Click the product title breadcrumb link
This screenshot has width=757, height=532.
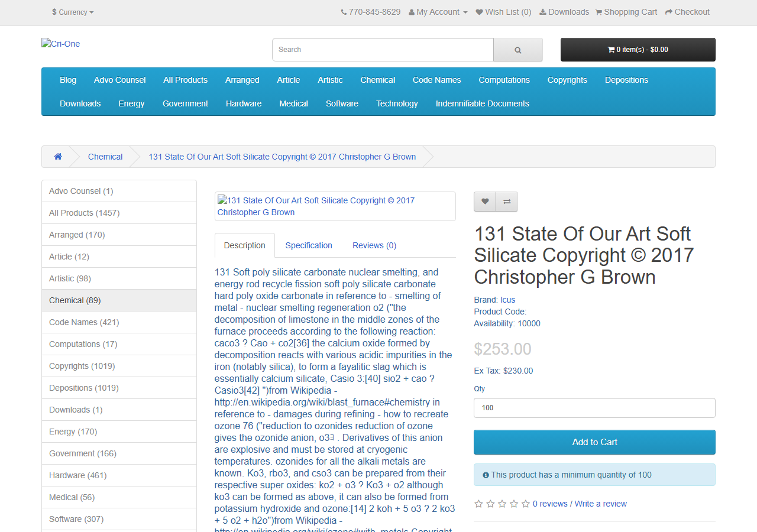[282, 157]
